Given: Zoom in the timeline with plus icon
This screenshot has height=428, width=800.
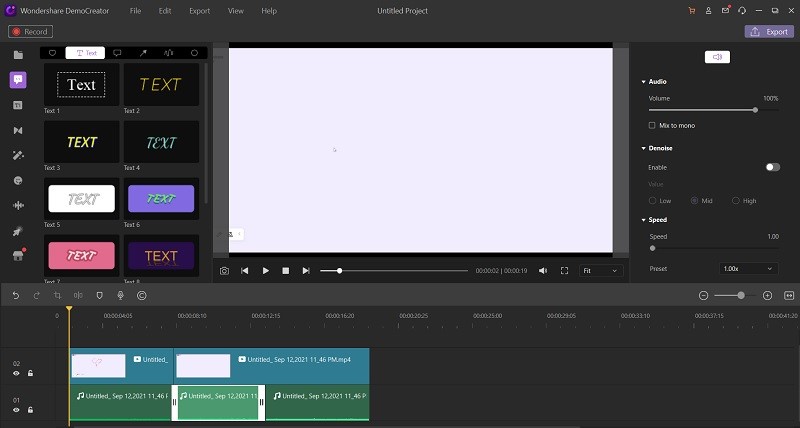Looking at the screenshot, I should (767, 295).
